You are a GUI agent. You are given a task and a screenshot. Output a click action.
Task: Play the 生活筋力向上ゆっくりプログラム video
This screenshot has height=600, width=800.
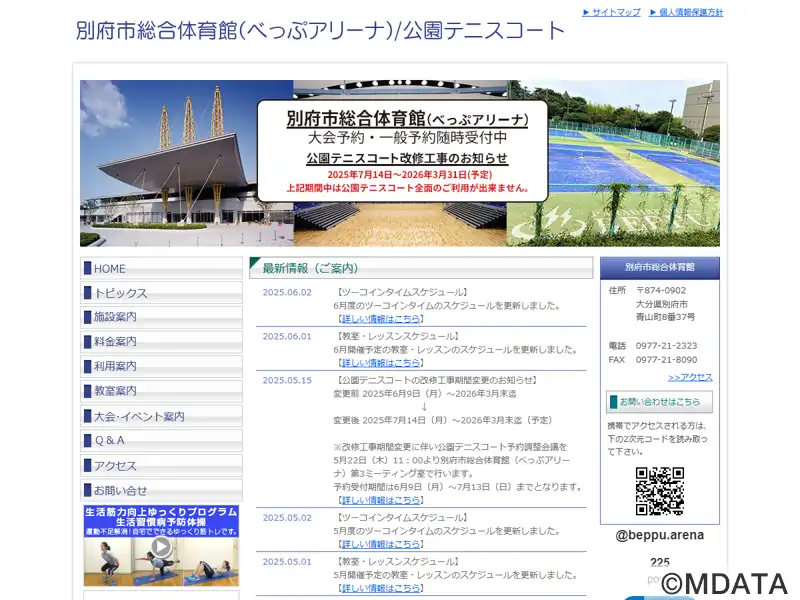(x=161, y=546)
